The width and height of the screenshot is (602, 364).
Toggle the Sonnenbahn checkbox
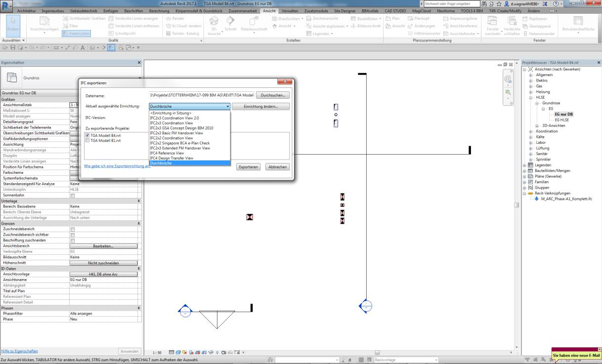(73, 195)
